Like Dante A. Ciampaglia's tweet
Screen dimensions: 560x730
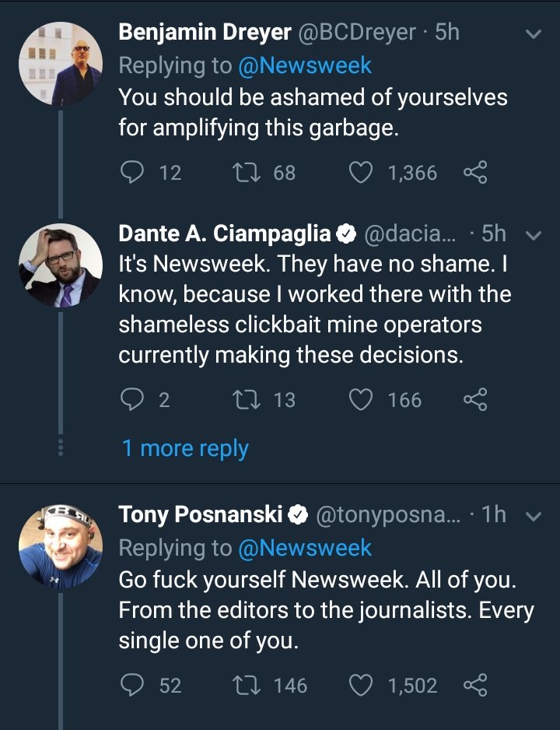(360, 400)
